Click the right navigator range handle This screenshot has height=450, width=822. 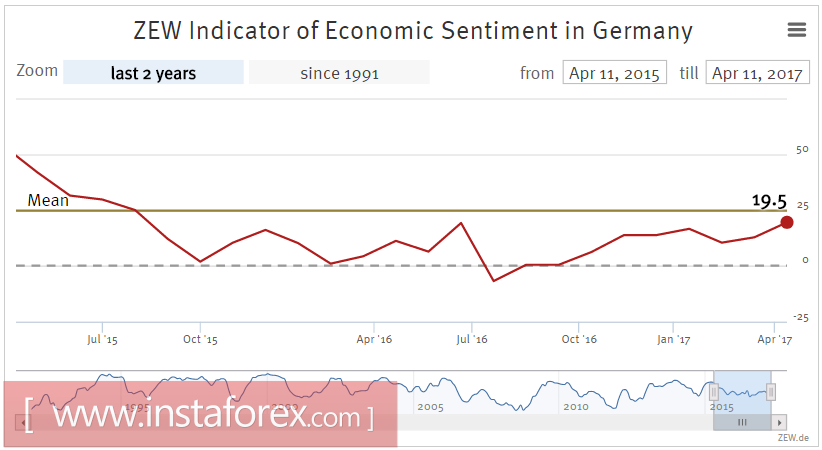(x=771, y=391)
